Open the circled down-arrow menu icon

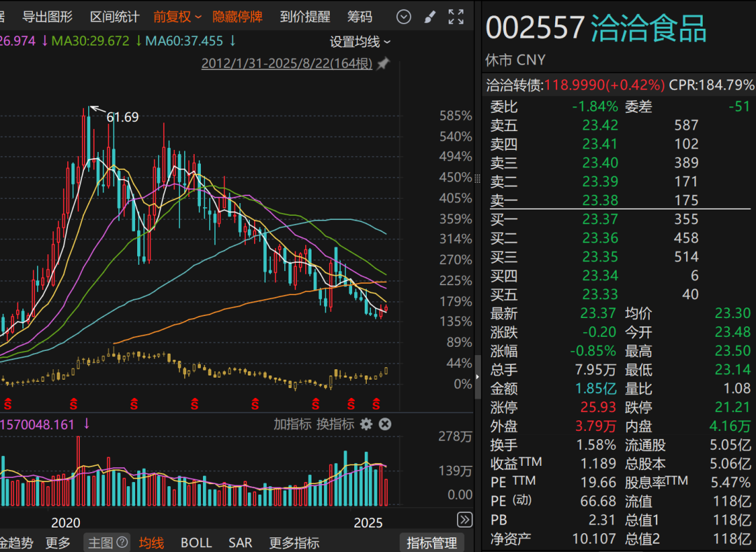point(404,17)
